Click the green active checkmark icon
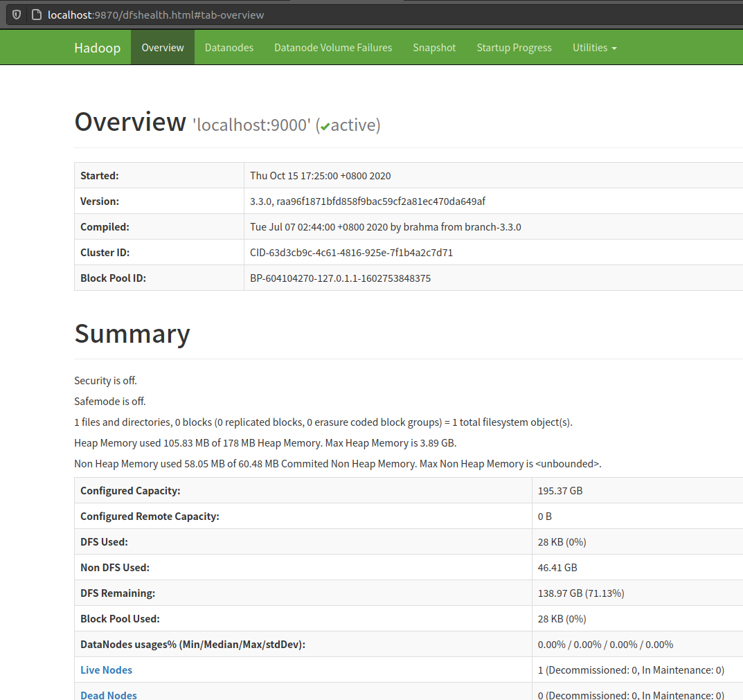Viewport: 743px width, 700px height. coord(325,127)
